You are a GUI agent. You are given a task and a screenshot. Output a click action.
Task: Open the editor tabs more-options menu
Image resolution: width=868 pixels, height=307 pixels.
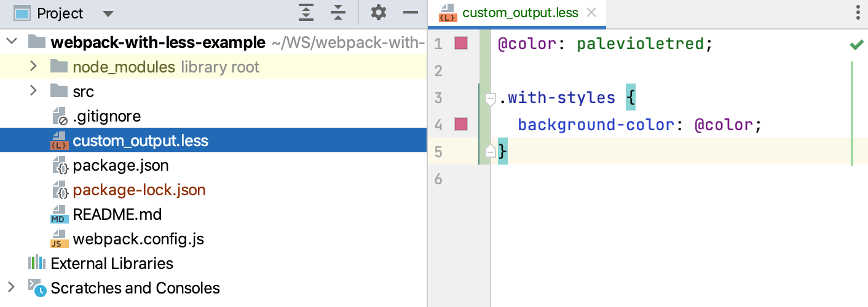click(858, 13)
